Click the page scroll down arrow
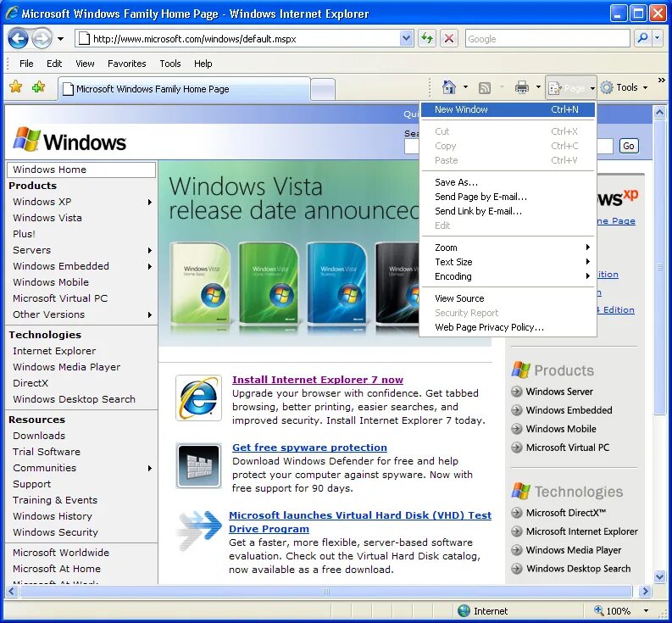This screenshot has height=623, width=672. 659,576
